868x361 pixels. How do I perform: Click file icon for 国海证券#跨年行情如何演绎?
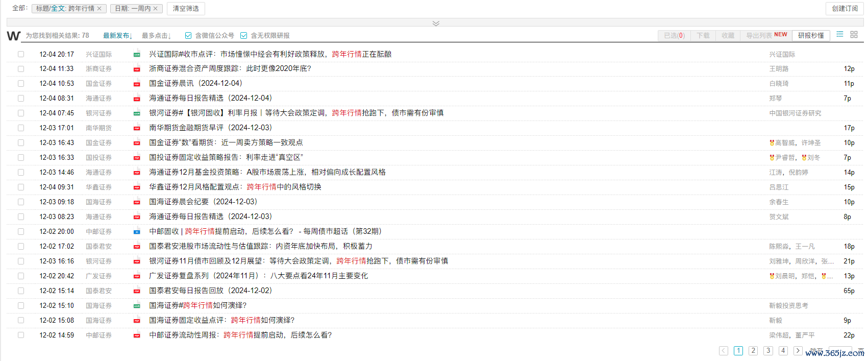(137, 306)
